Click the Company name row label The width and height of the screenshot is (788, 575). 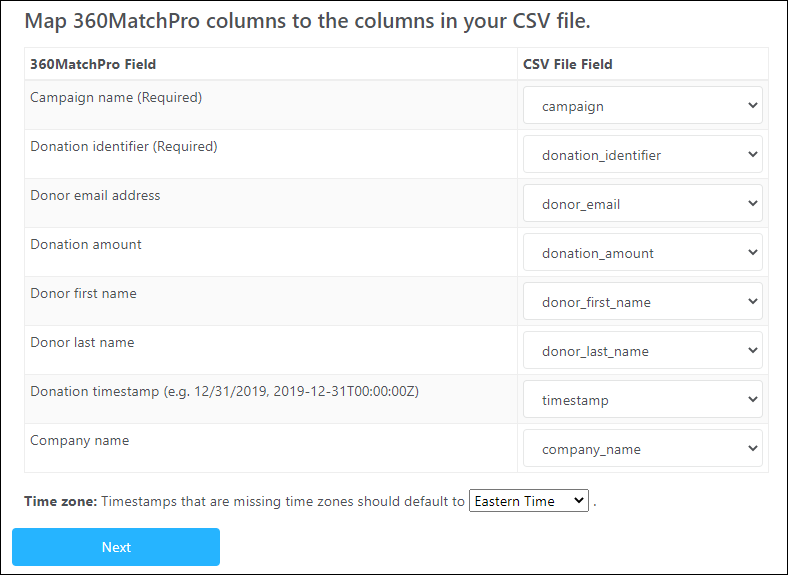coord(79,441)
